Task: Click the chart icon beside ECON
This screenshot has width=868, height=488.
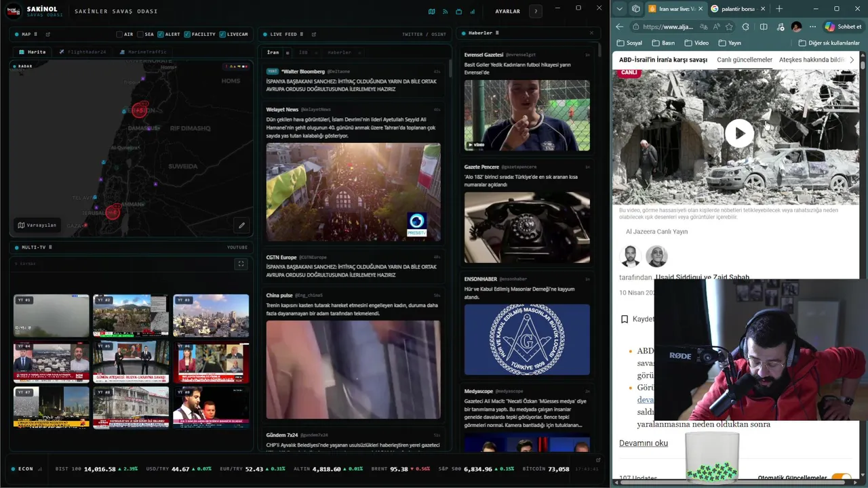Action: (x=40, y=469)
